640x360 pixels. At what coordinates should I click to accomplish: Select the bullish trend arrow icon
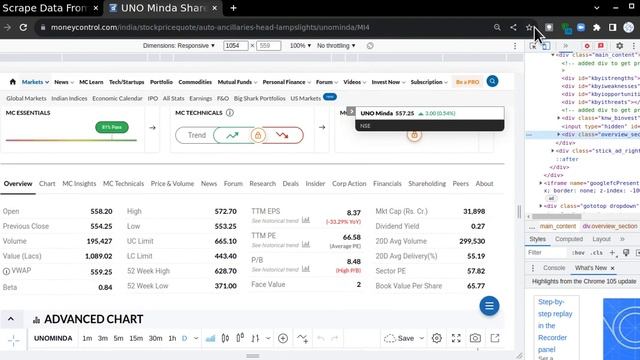tap(232, 135)
